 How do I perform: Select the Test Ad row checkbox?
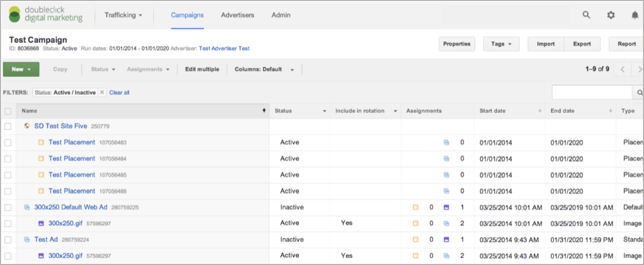point(8,240)
